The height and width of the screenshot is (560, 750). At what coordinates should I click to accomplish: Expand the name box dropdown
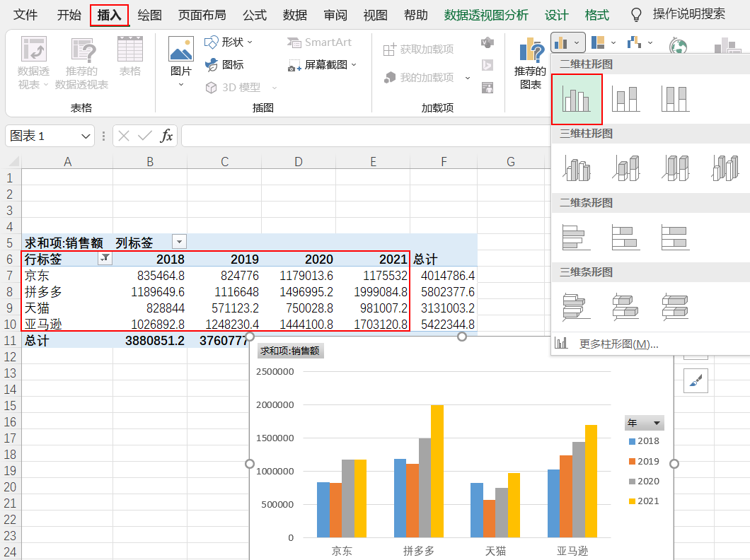point(86,136)
